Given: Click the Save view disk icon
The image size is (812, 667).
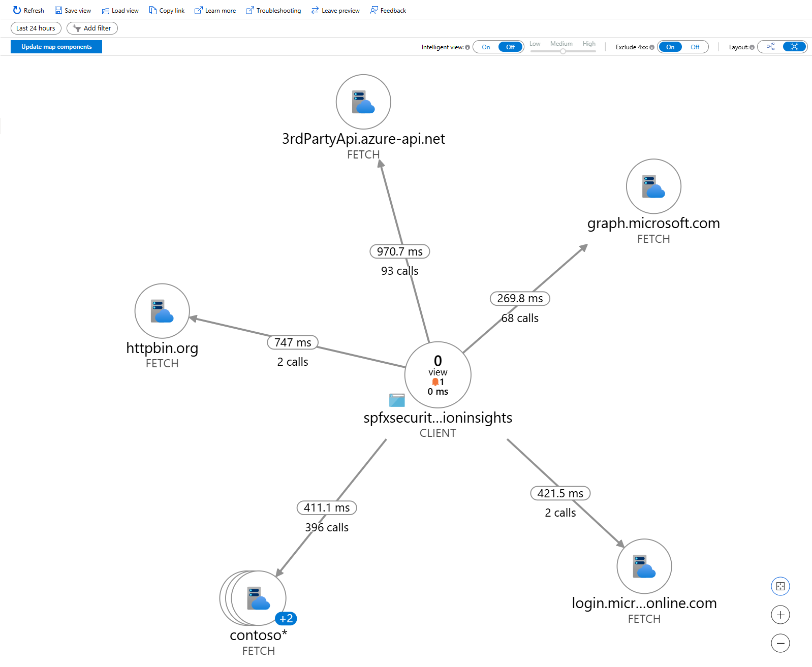Looking at the screenshot, I should (x=58, y=10).
